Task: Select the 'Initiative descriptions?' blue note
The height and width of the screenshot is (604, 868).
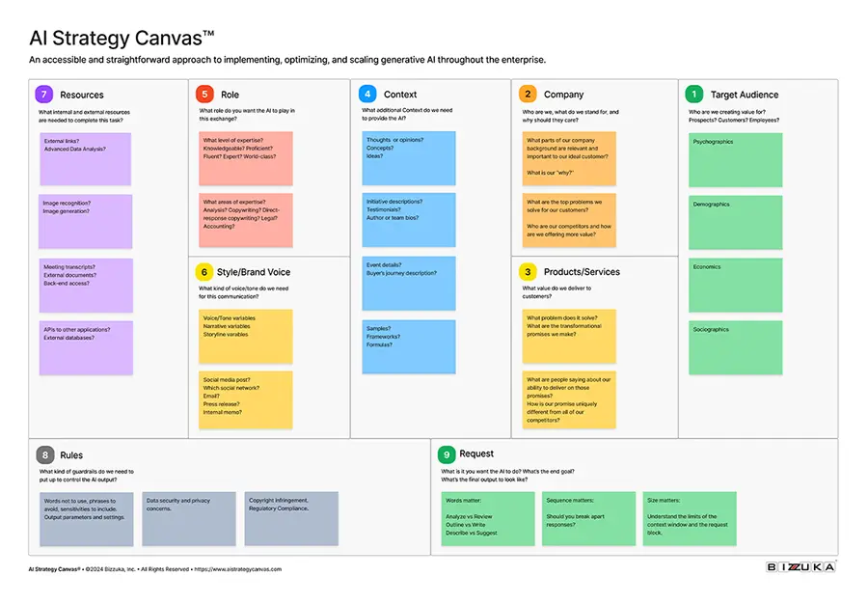Action: pos(409,220)
